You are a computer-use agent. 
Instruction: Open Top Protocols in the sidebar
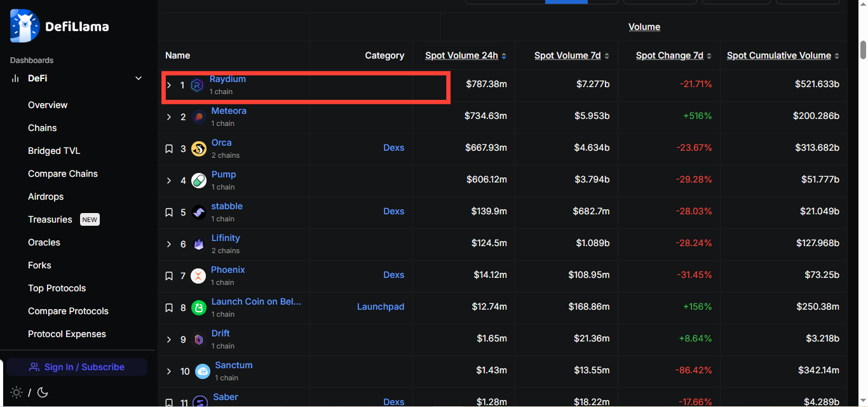(57, 288)
